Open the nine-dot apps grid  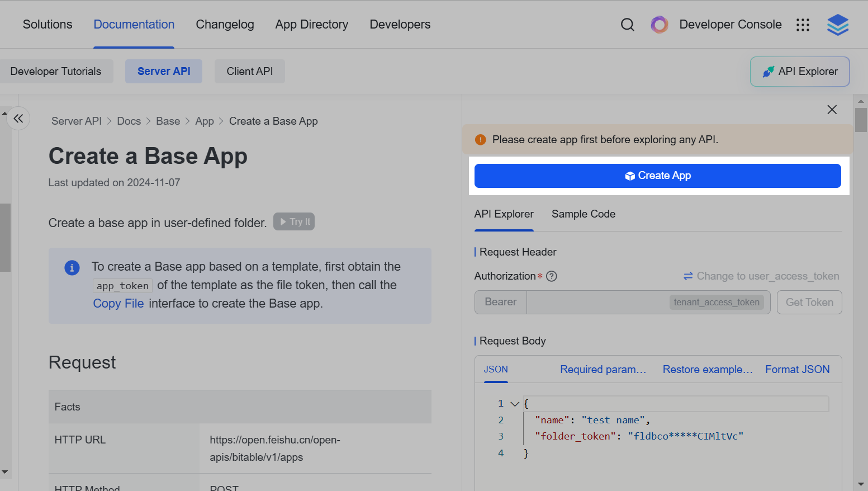click(803, 25)
